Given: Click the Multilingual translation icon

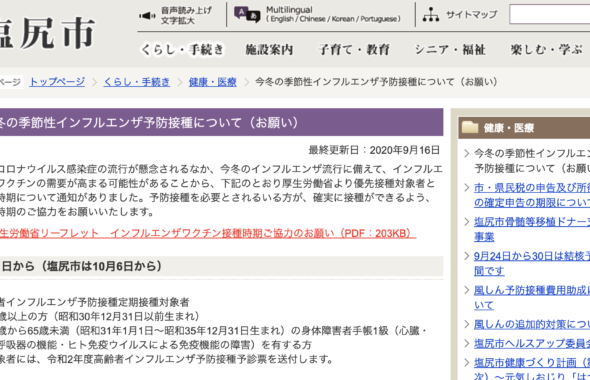Looking at the screenshot, I should [x=247, y=15].
